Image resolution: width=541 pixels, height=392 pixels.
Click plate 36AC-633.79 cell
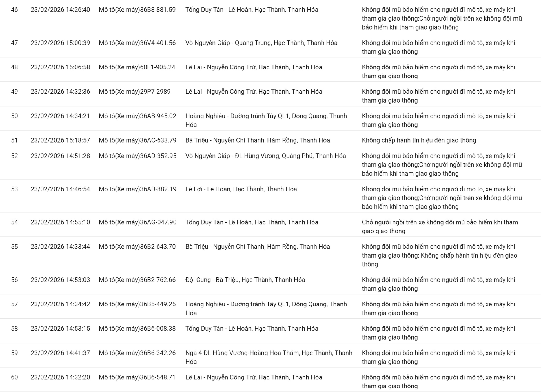tap(138, 140)
